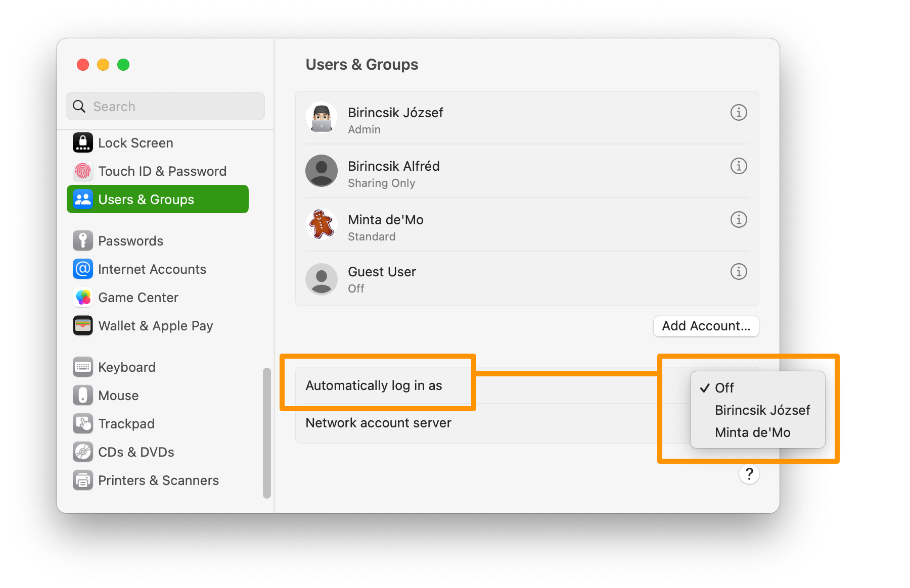Click the Touch ID fingerprint icon

tap(83, 171)
